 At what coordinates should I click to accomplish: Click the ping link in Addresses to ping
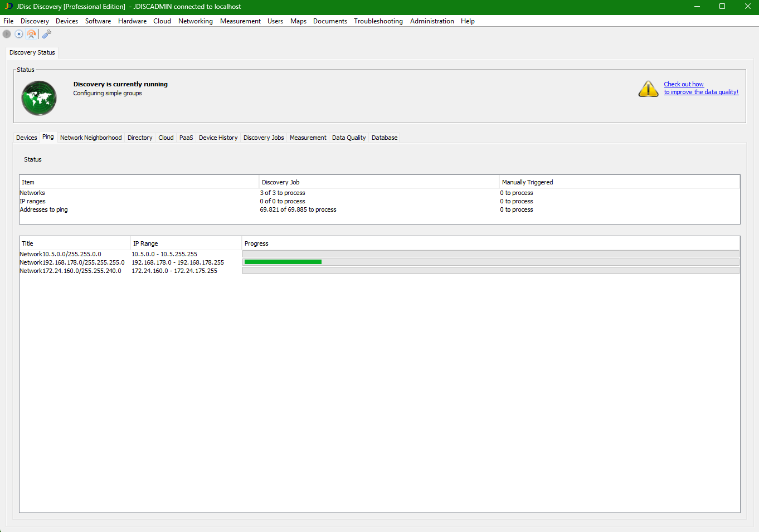click(62, 209)
